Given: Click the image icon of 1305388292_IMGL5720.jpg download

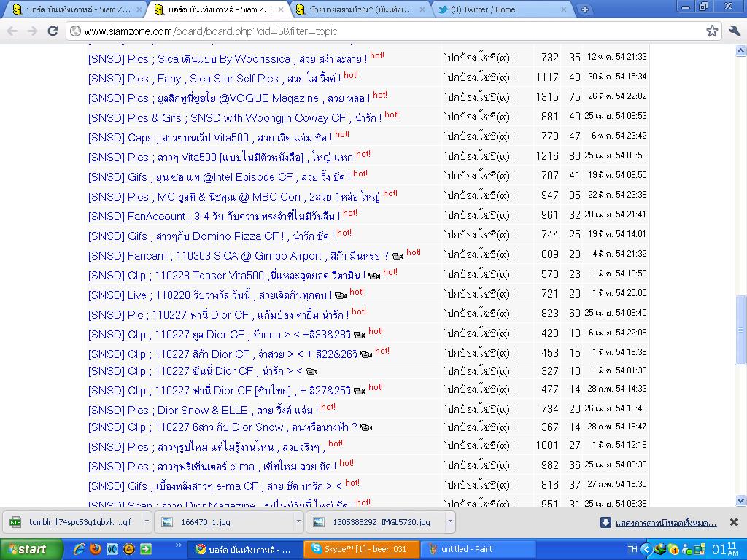Looking at the screenshot, I should click(x=319, y=522).
